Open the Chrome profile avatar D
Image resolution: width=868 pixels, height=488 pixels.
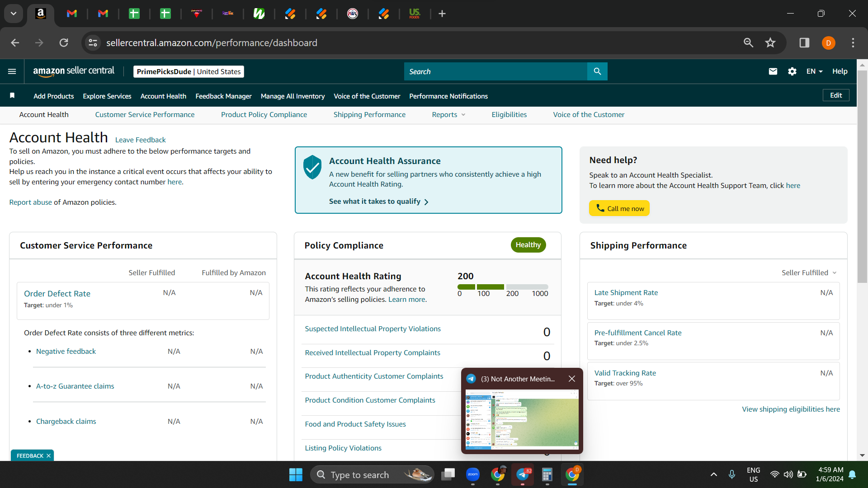click(x=828, y=43)
